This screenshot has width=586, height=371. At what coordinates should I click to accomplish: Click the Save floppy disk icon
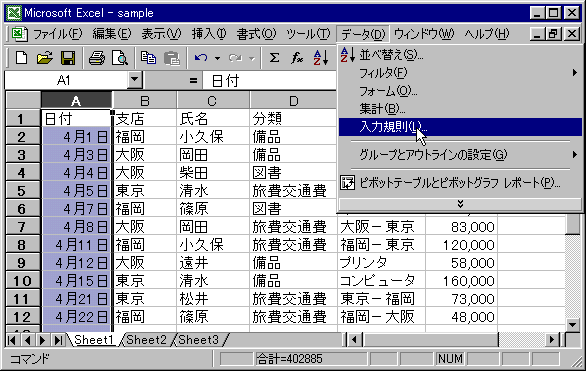(x=68, y=58)
